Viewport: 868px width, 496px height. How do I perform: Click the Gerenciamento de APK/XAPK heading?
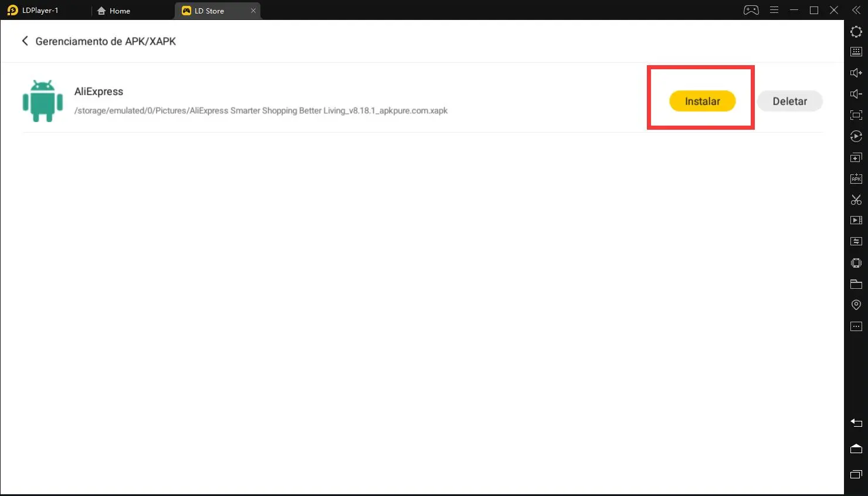coord(106,41)
